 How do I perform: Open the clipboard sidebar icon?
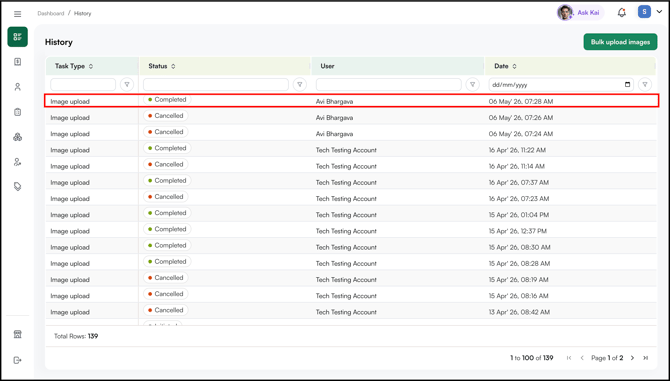click(x=18, y=112)
